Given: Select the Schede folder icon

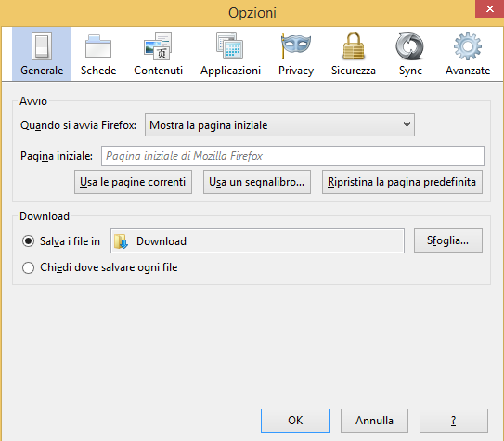Looking at the screenshot, I should pos(98,46).
